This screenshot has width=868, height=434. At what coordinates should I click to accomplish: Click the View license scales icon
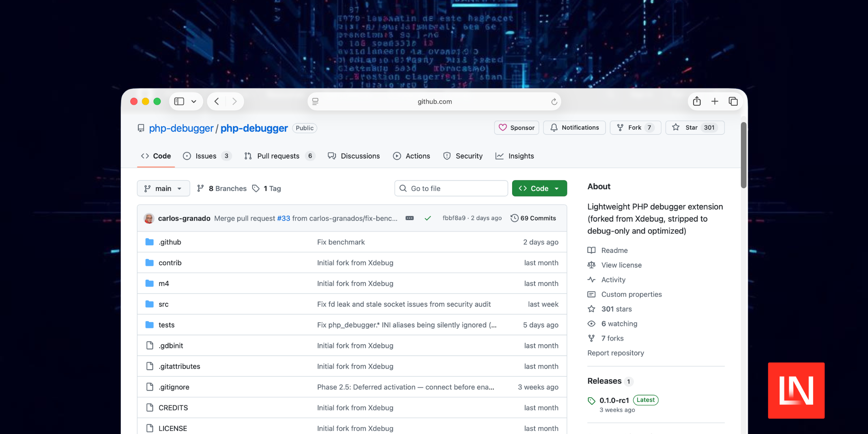[x=591, y=265]
